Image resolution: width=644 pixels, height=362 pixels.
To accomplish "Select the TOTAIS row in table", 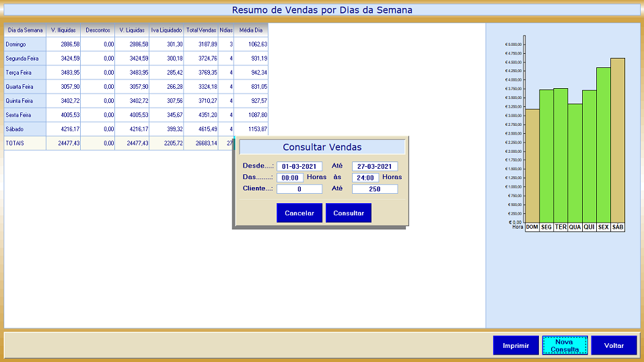I will point(25,143).
